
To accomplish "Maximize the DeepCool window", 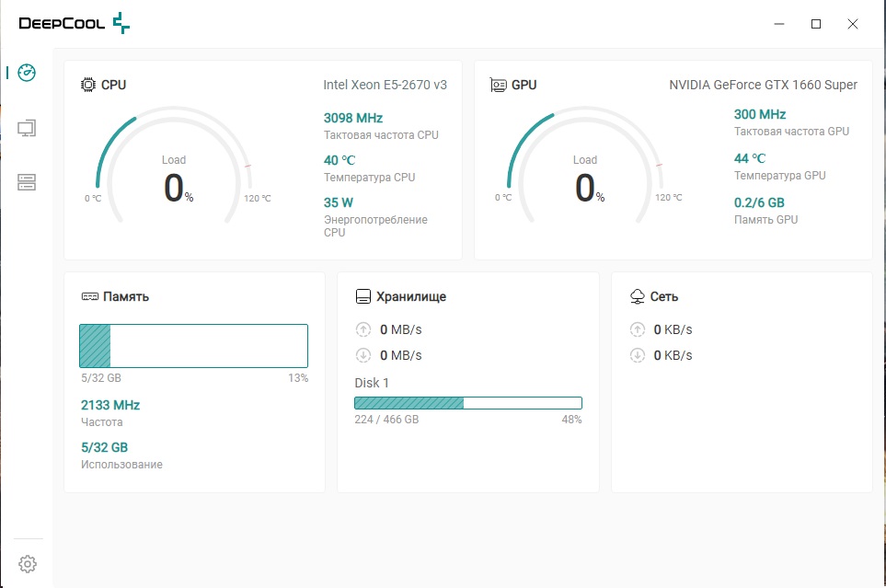I will tap(816, 24).
